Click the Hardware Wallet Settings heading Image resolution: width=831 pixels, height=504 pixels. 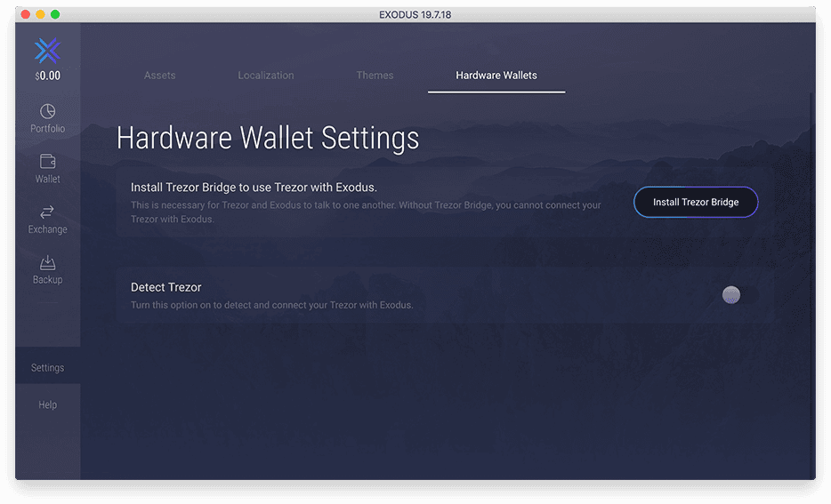pos(268,138)
